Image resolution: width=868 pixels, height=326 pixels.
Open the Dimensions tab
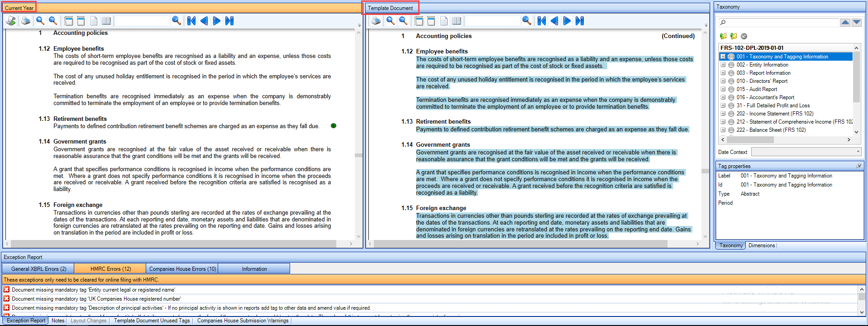pos(762,245)
